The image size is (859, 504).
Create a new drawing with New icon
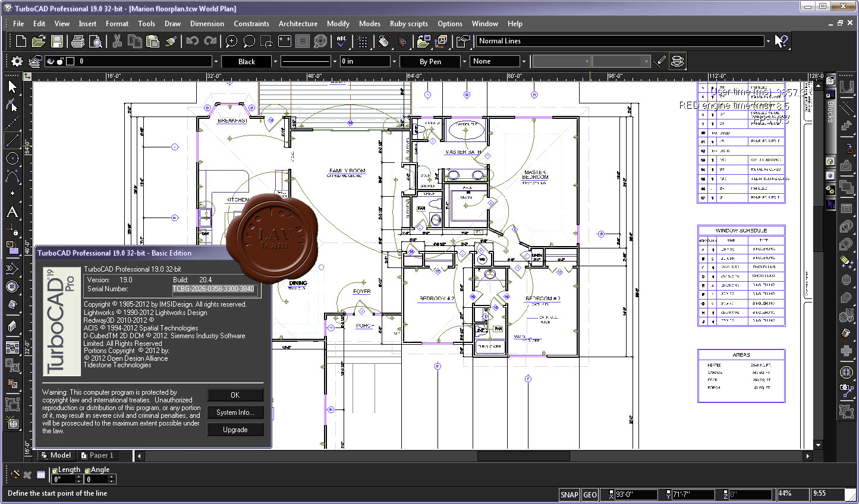[21, 41]
